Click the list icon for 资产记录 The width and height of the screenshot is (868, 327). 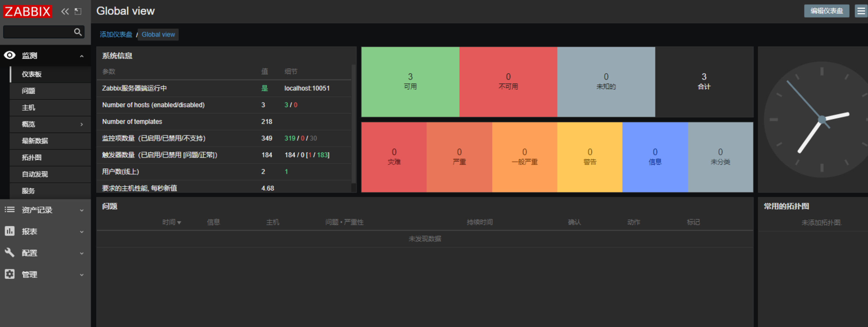pos(10,210)
